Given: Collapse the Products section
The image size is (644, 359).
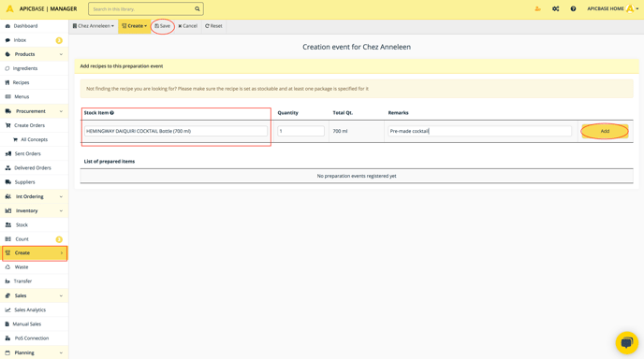Looking at the screenshot, I should [61, 54].
